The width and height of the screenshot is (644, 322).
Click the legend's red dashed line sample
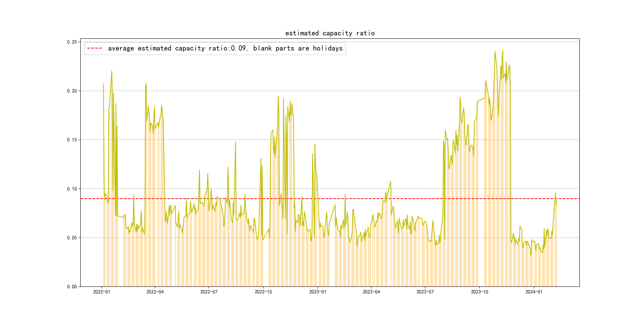click(x=94, y=48)
